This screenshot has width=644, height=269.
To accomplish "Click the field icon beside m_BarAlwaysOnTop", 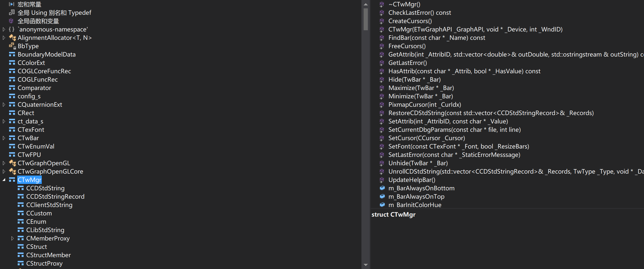I will coord(382,196).
